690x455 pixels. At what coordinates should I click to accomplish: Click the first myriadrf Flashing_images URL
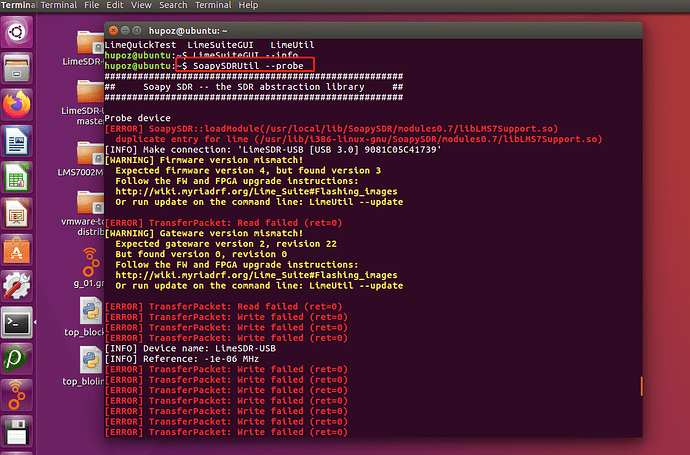(256, 191)
